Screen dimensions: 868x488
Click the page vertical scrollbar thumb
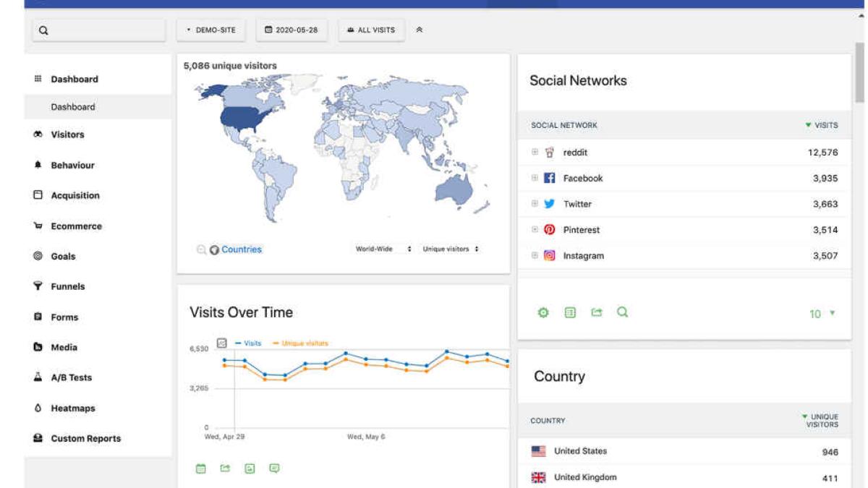860,72
